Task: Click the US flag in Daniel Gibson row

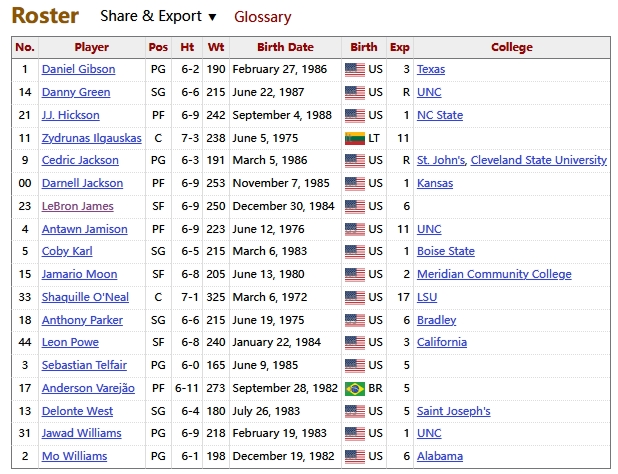Action: point(354,70)
